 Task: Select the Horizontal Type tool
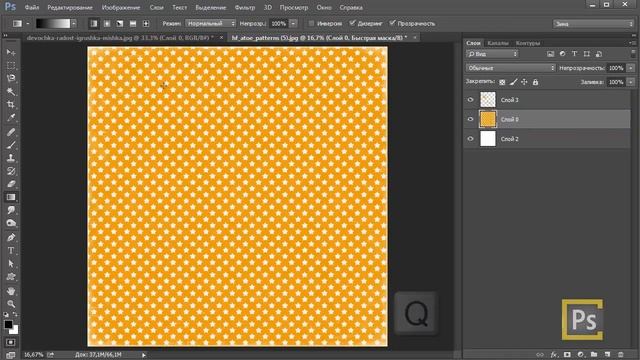point(11,251)
